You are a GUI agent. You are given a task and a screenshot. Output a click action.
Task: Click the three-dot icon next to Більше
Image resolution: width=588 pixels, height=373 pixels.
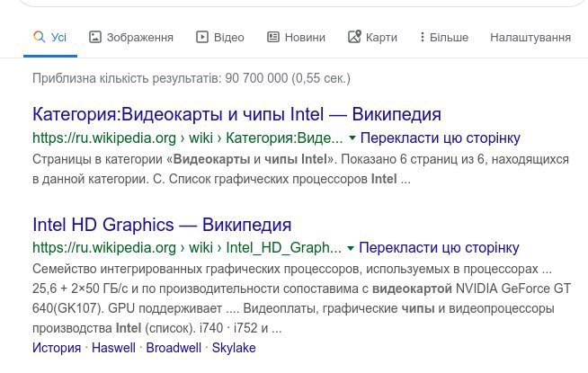(423, 37)
